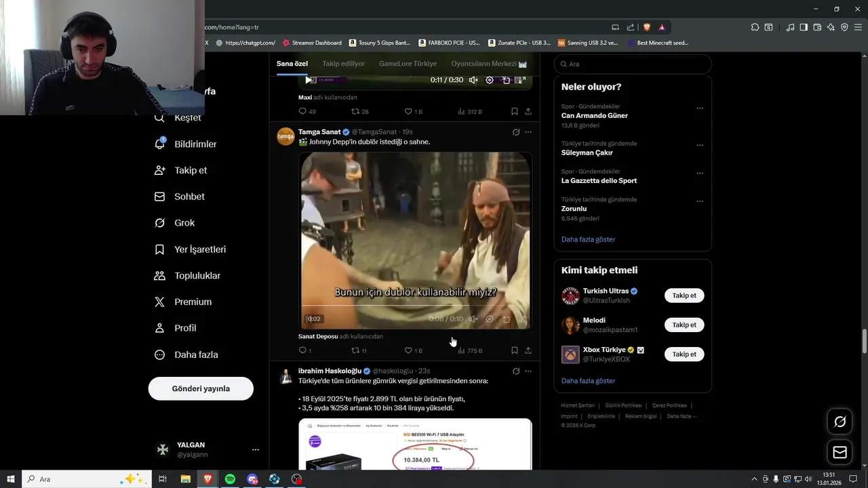This screenshot has width=868, height=488.
Task: Click Daha fazla göster under Kimi takip etmeli
Action: pyautogui.click(x=588, y=381)
